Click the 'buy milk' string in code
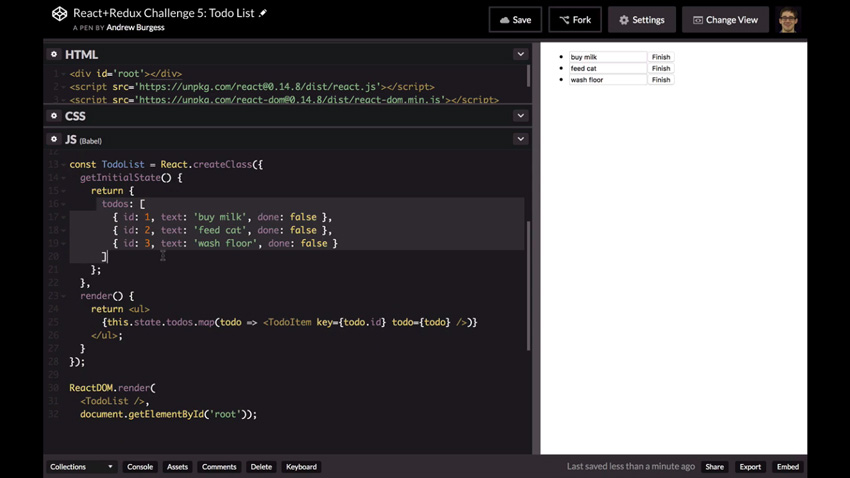The image size is (850, 478). tap(220, 217)
